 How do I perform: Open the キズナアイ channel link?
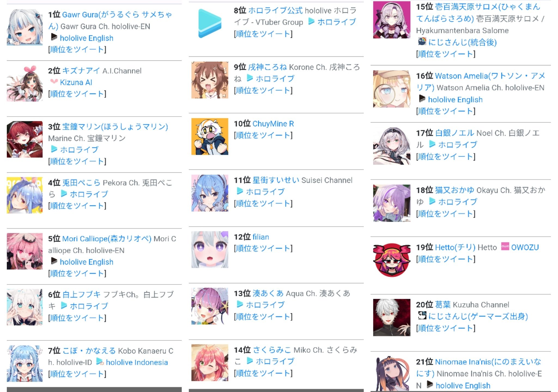(81, 71)
